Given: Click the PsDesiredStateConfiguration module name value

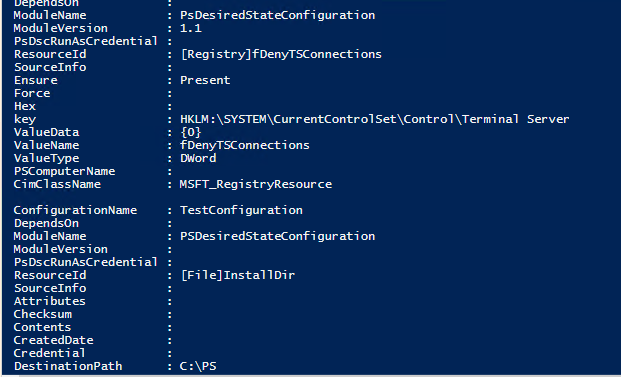Looking at the screenshot, I should click(x=277, y=15).
